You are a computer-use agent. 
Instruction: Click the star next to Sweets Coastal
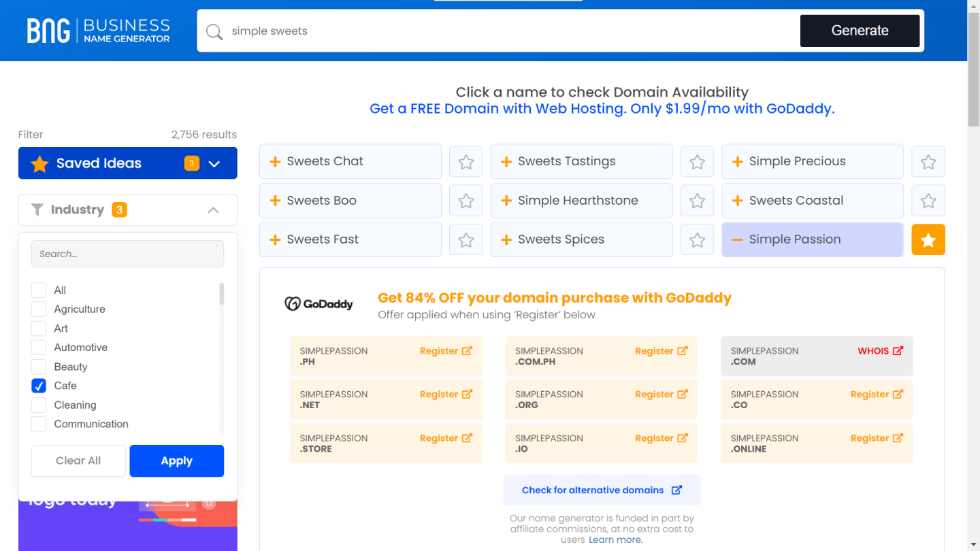(x=928, y=201)
